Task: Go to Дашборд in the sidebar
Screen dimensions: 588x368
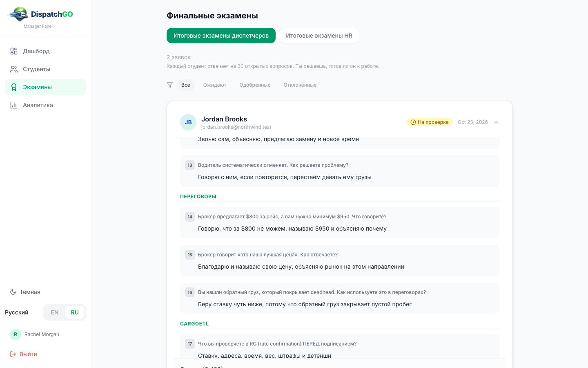Action: coord(45,51)
